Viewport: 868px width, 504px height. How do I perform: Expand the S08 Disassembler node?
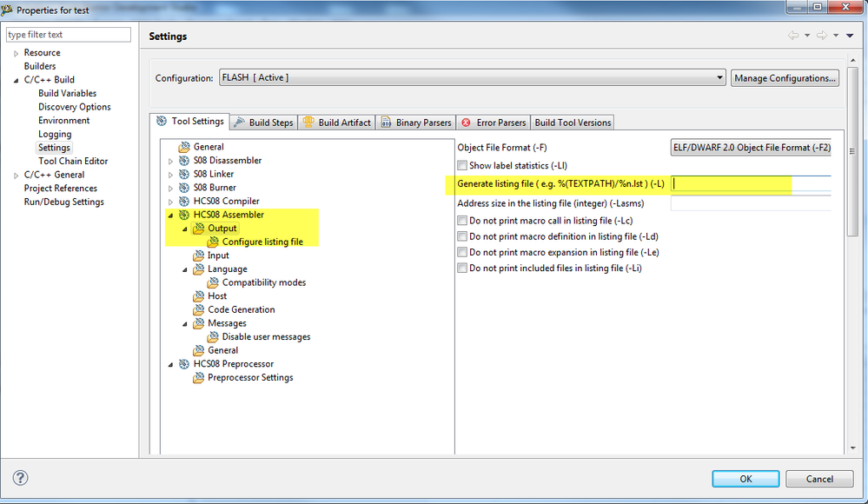tap(170, 161)
